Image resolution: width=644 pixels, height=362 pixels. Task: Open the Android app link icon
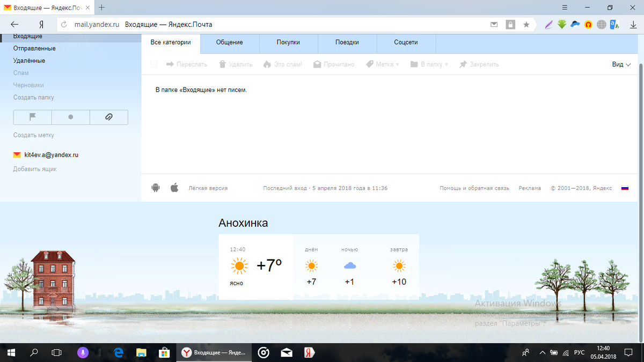(x=156, y=188)
